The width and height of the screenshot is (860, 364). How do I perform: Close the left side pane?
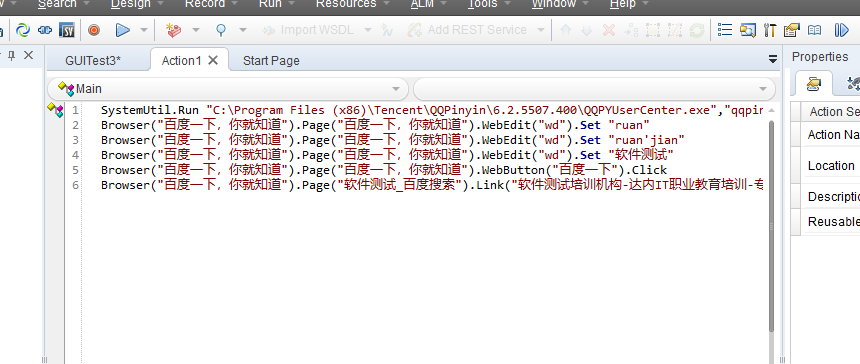[x=29, y=55]
